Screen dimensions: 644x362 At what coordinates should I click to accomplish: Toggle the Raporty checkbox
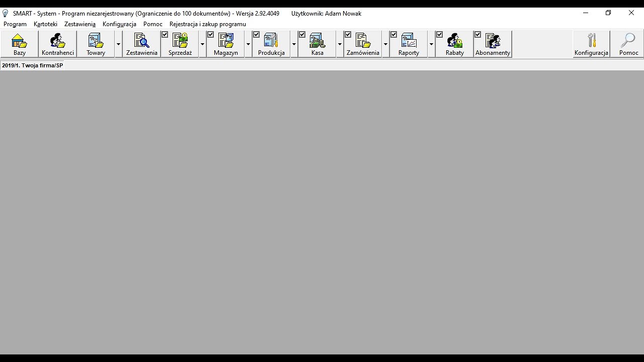pyautogui.click(x=393, y=35)
